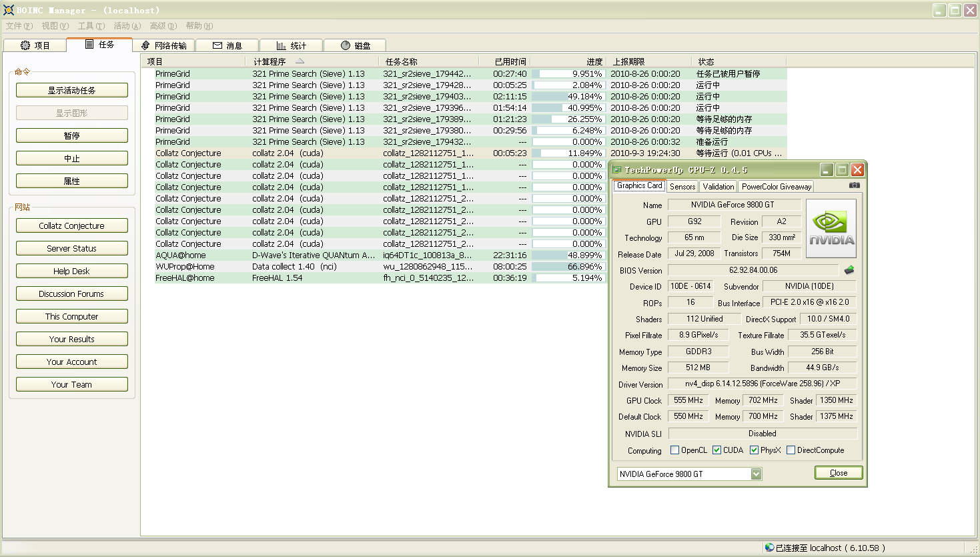Click the Help Desk button
The image size is (980, 557).
(x=72, y=271)
